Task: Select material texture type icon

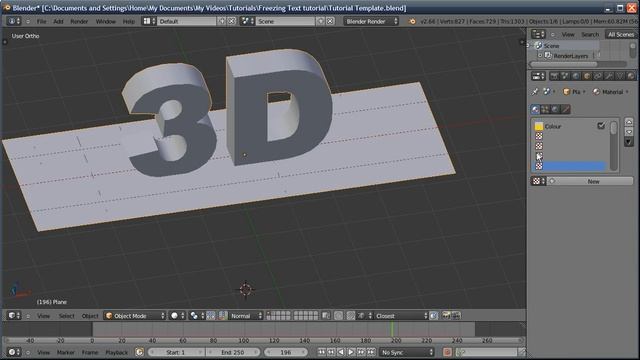Action: click(536, 109)
